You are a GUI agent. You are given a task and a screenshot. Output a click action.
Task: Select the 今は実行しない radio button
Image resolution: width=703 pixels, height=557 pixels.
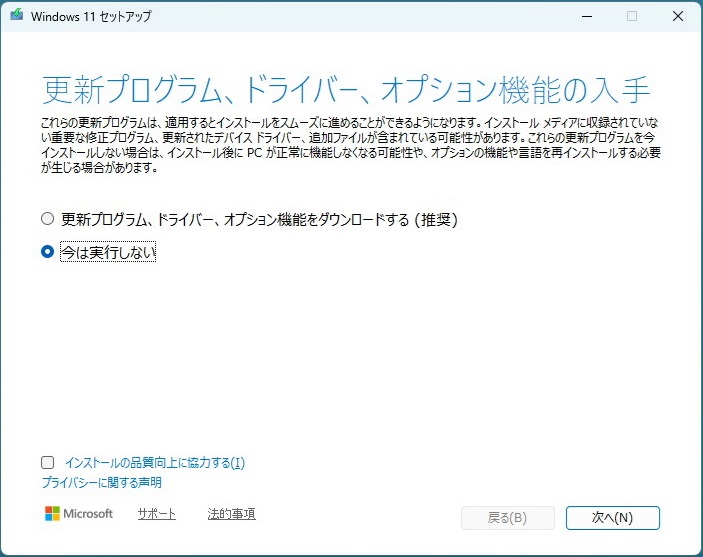pos(47,253)
